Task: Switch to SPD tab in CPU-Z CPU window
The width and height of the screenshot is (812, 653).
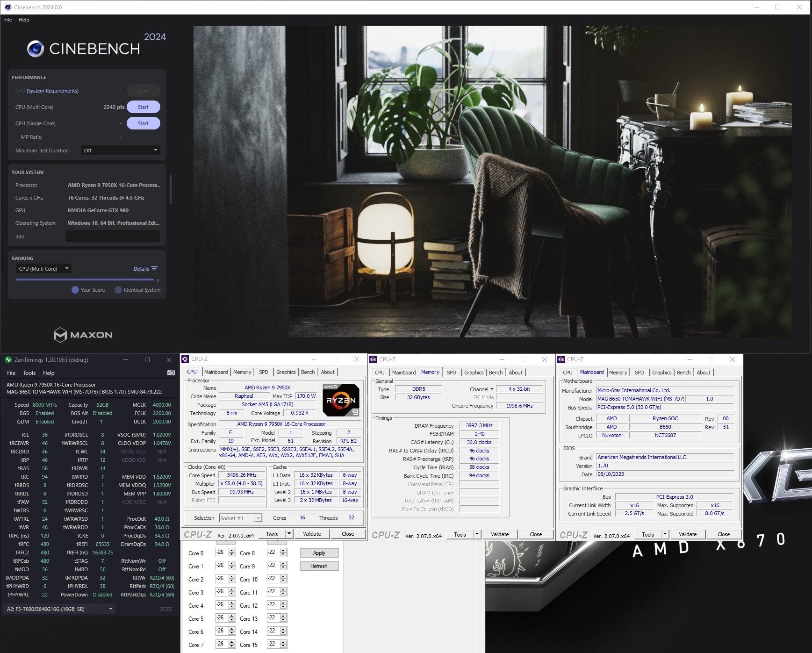Action: point(264,372)
